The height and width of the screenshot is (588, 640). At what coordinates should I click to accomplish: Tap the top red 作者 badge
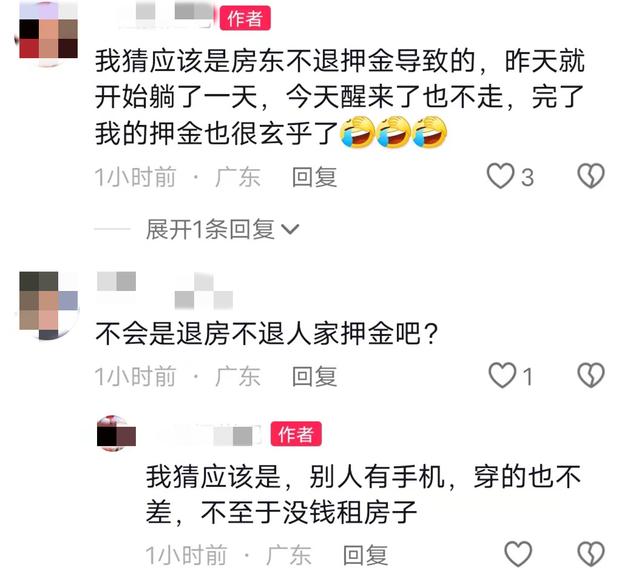[245, 18]
